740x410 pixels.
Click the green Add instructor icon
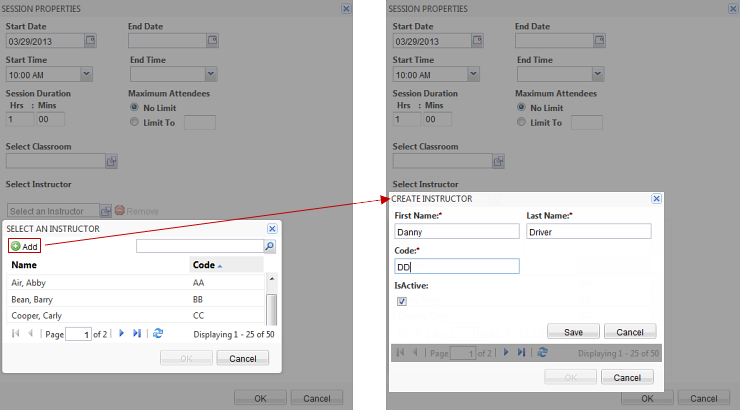click(16, 246)
